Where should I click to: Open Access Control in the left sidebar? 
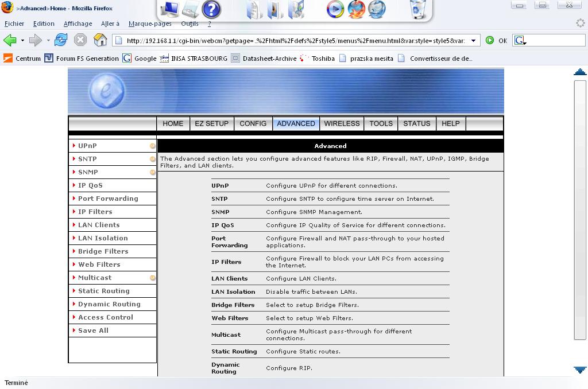pos(112,317)
